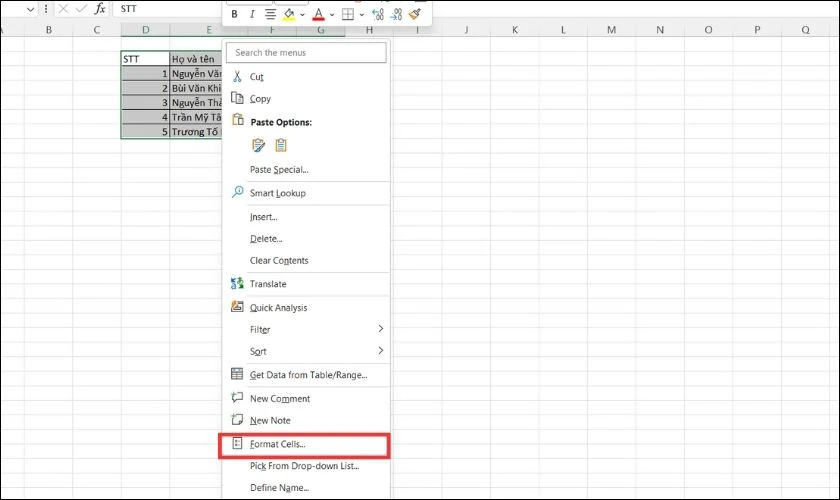Apply the yellow fill color bucket
This screenshot has height=500, width=840.
(x=289, y=14)
